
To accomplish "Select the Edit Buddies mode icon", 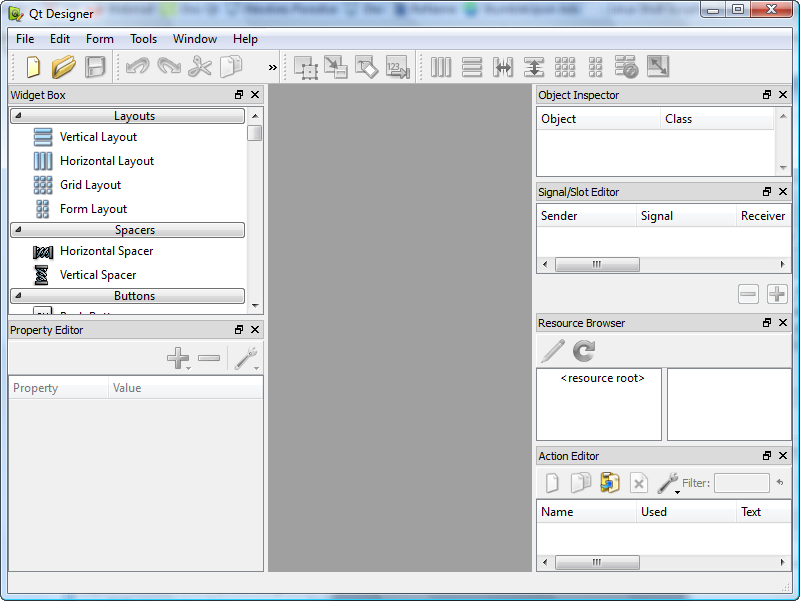I will (367, 67).
